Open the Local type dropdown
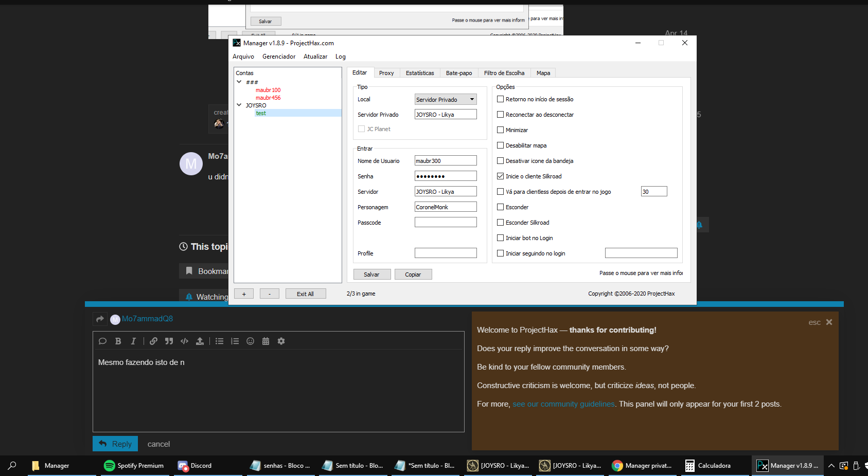868x476 pixels. (x=446, y=100)
